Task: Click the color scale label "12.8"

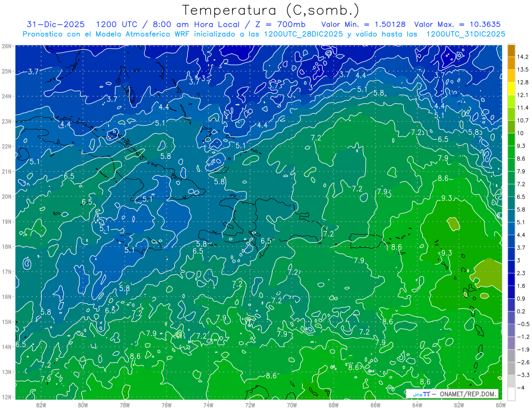Action: (523, 82)
